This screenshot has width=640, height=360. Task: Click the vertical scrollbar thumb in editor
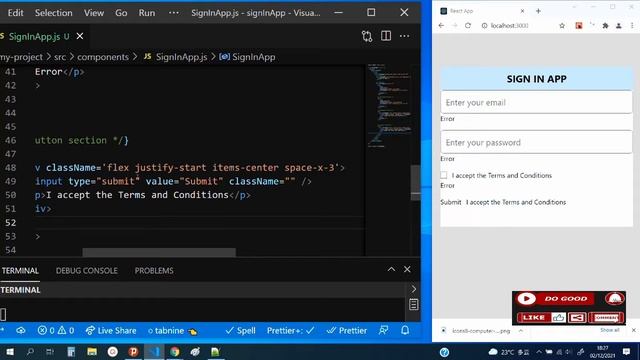(x=415, y=182)
